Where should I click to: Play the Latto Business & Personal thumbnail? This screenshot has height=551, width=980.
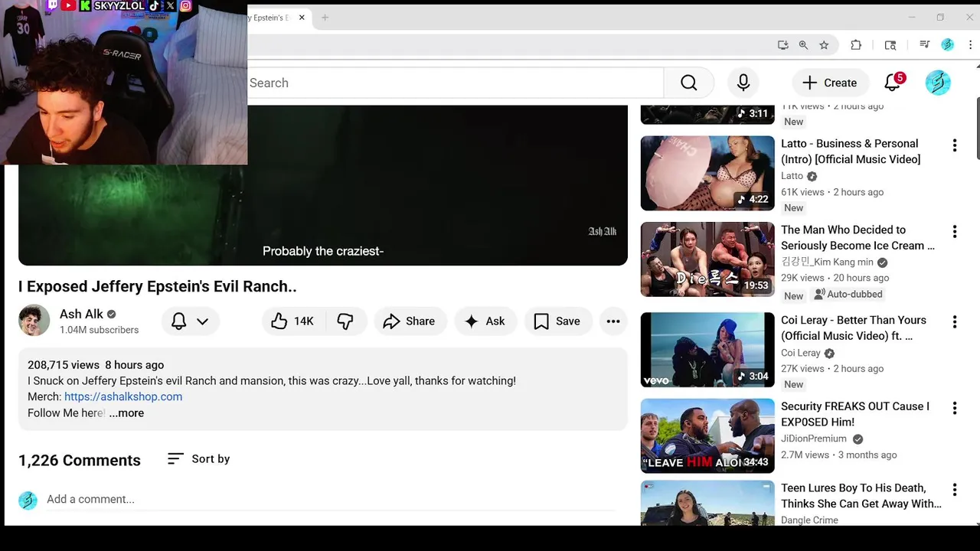707,173
